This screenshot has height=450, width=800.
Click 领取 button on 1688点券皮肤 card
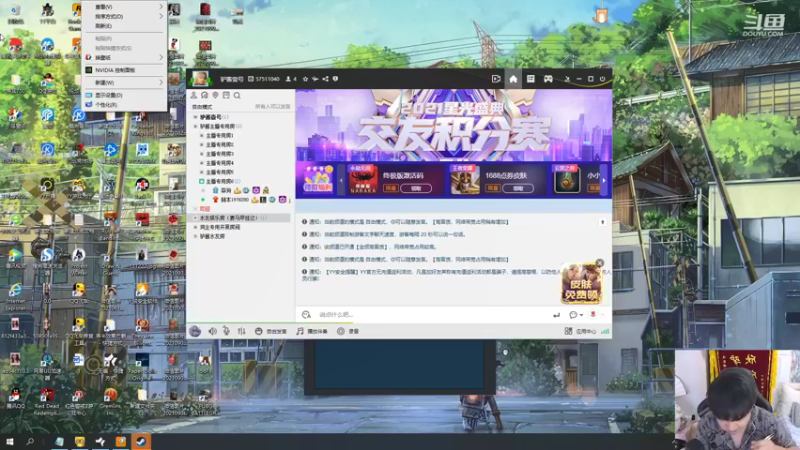coord(518,188)
